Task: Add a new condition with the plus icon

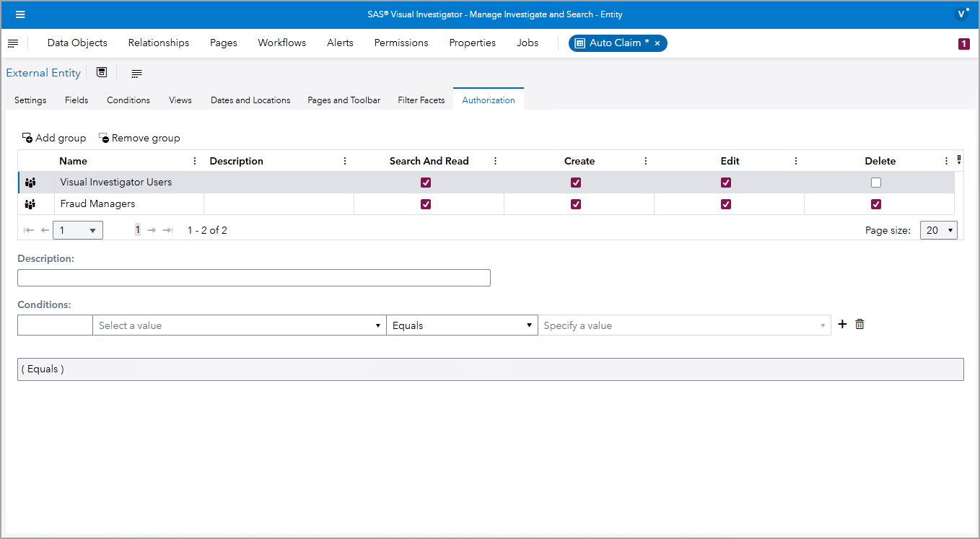Action: pos(842,324)
